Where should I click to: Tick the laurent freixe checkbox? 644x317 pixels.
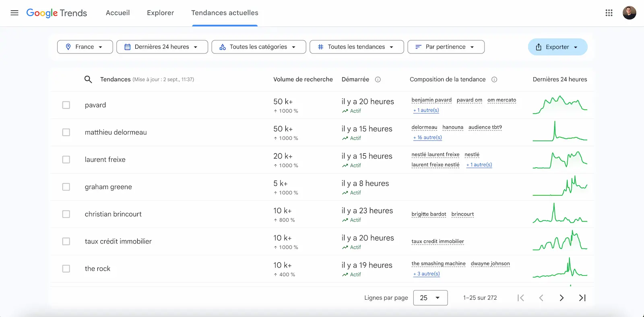click(x=66, y=160)
